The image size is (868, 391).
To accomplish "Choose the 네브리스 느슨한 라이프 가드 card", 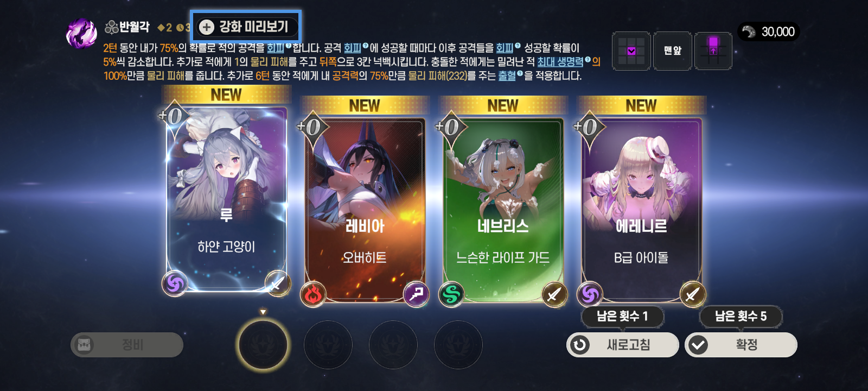I will [x=503, y=209].
